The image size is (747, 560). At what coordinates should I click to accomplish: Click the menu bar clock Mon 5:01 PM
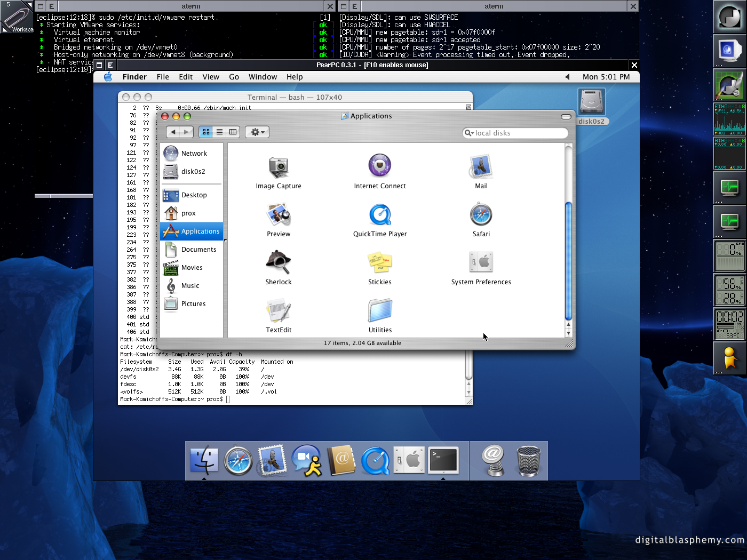tap(606, 77)
